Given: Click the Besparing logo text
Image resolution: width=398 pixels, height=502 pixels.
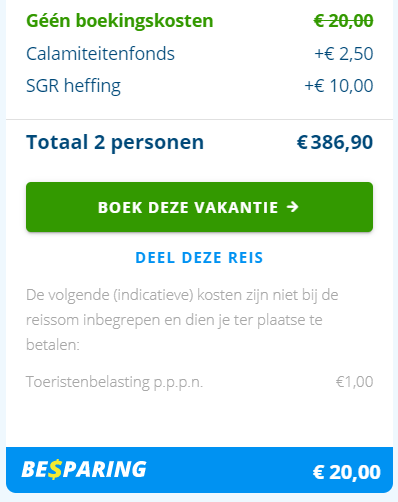Looking at the screenshot, I should click(84, 469).
